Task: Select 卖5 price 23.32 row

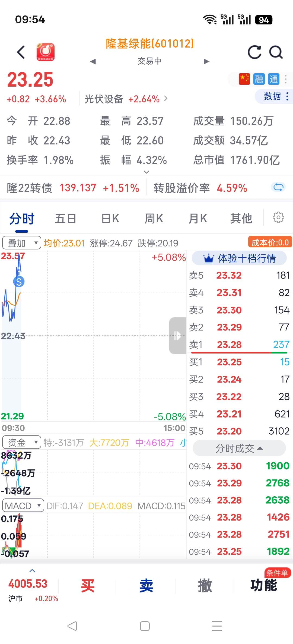Action: click(x=239, y=275)
